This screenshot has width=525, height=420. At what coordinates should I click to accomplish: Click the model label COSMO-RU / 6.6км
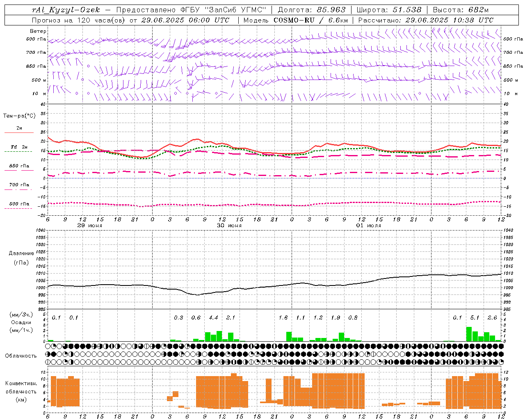pyautogui.click(x=311, y=20)
